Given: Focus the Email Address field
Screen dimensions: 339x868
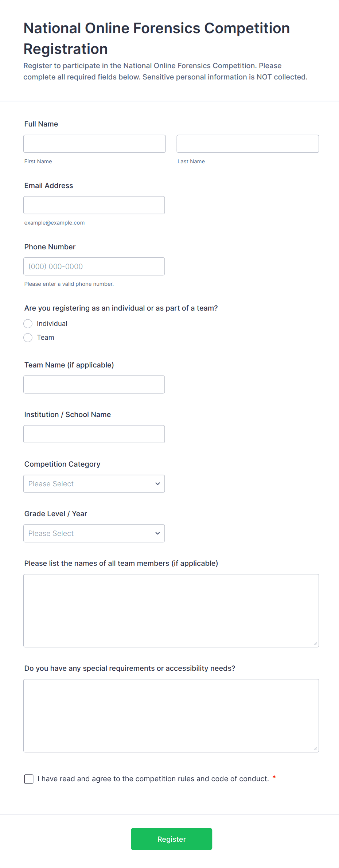Looking at the screenshot, I should click(94, 205).
